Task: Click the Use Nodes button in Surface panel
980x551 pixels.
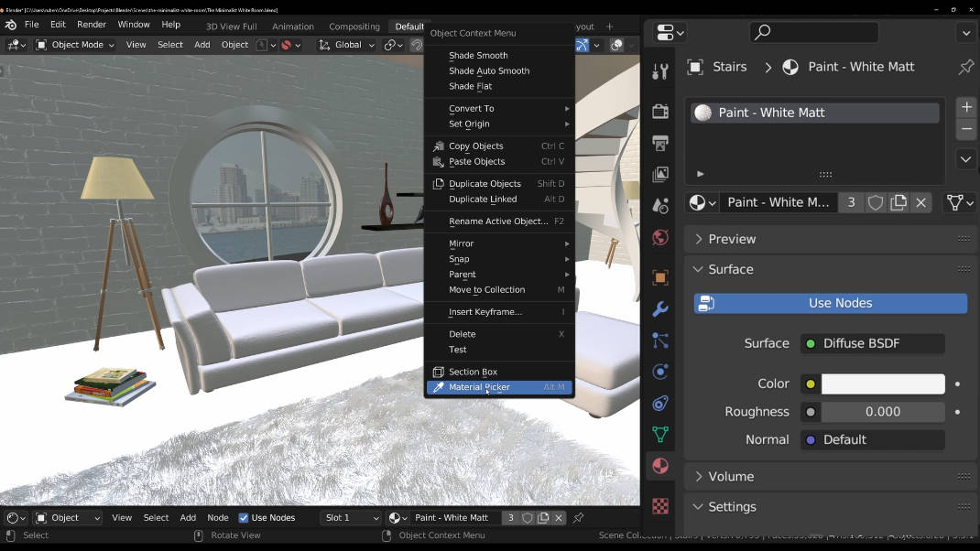Action: click(x=829, y=303)
